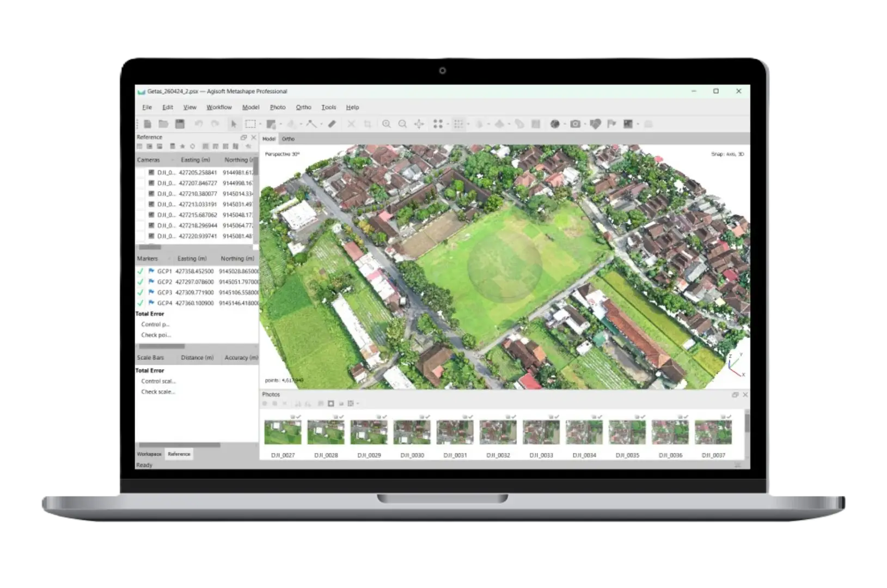Open the Workflow menu
This screenshot has width=887, height=588.
219,107
